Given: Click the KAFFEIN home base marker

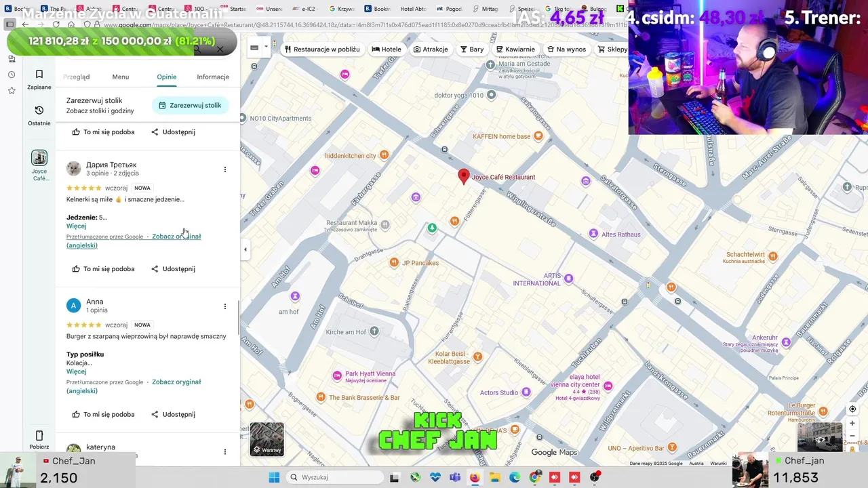Looking at the screenshot, I should pyautogui.click(x=538, y=136).
